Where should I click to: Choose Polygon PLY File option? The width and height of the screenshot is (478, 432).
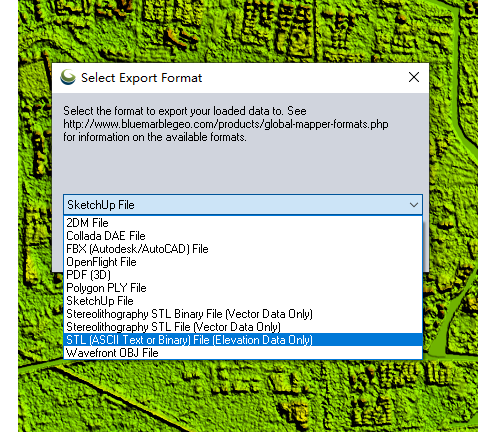243,288
